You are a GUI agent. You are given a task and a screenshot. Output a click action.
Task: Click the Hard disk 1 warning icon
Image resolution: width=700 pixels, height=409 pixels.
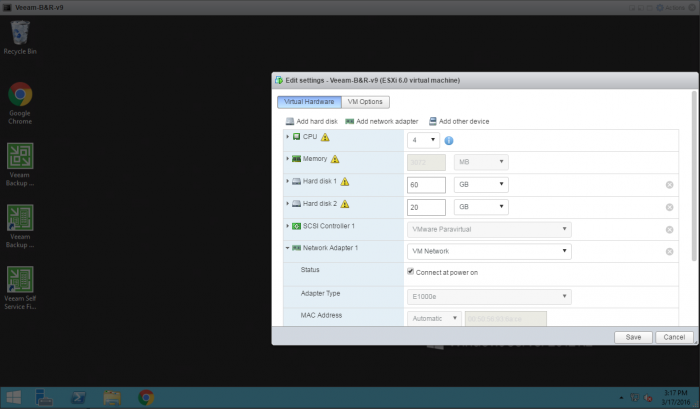point(345,182)
